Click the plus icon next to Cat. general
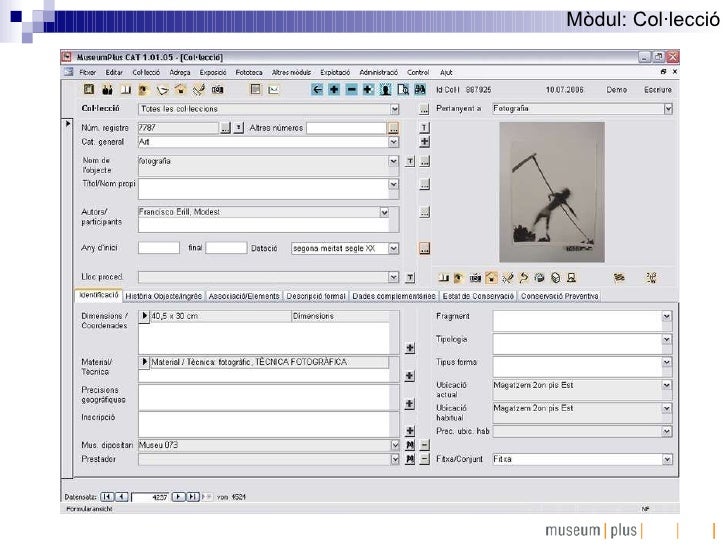This screenshot has width=728, height=546. (x=424, y=142)
